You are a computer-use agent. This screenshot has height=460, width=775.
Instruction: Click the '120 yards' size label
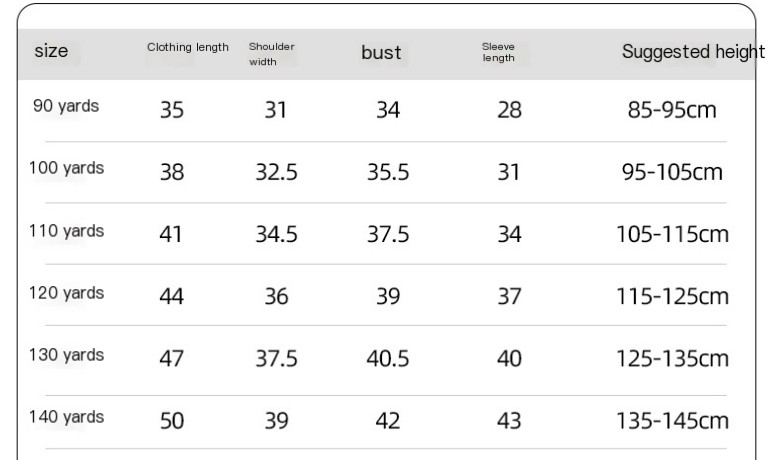tap(66, 294)
